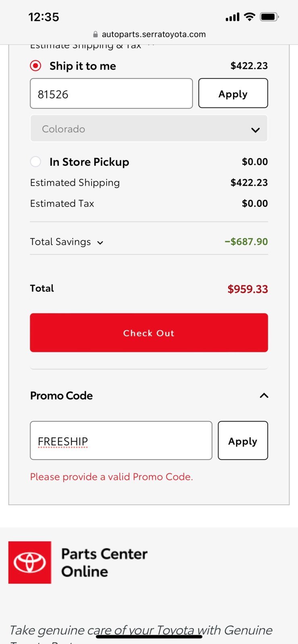Tap the Toyota logo icon

click(x=30, y=562)
